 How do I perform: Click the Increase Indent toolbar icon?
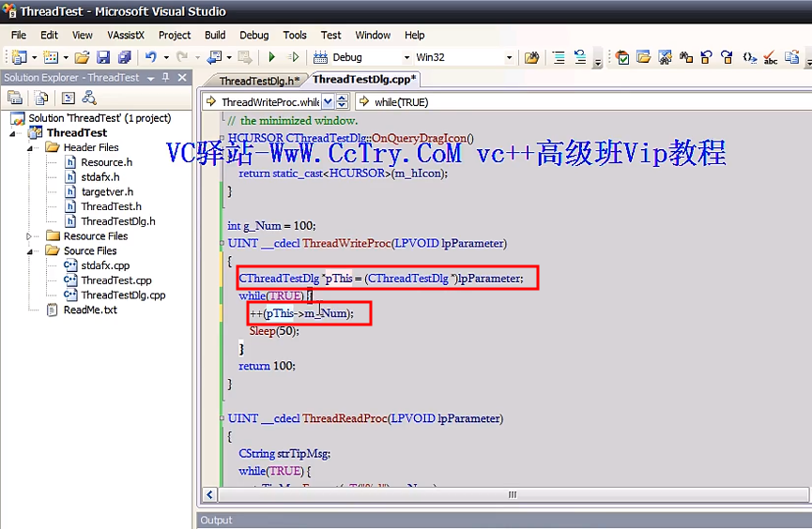pyautogui.click(x=559, y=57)
